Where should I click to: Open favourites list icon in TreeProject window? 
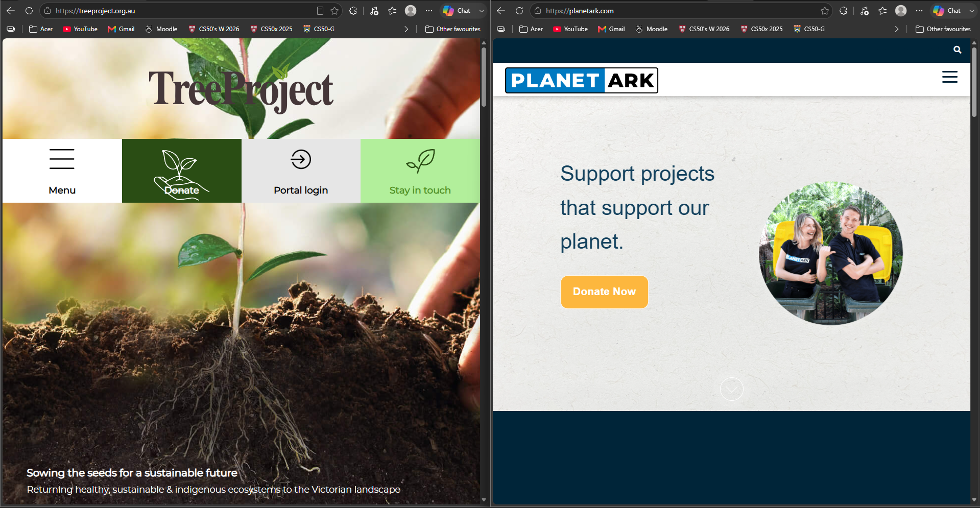pyautogui.click(x=392, y=11)
